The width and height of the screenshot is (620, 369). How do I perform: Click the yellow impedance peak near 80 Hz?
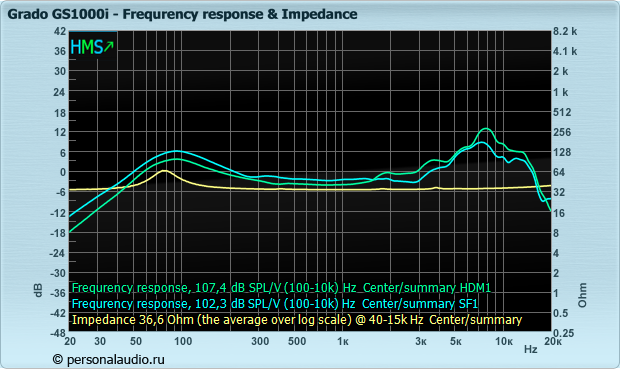point(164,171)
